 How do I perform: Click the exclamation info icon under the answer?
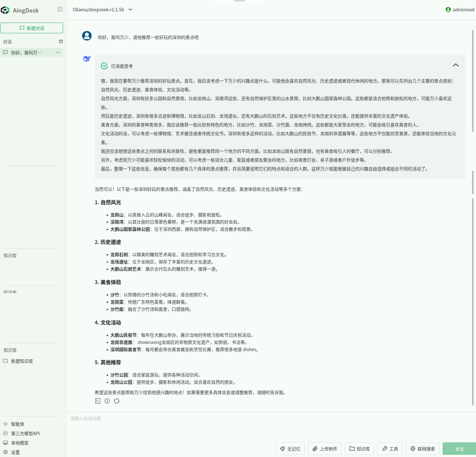point(107,401)
